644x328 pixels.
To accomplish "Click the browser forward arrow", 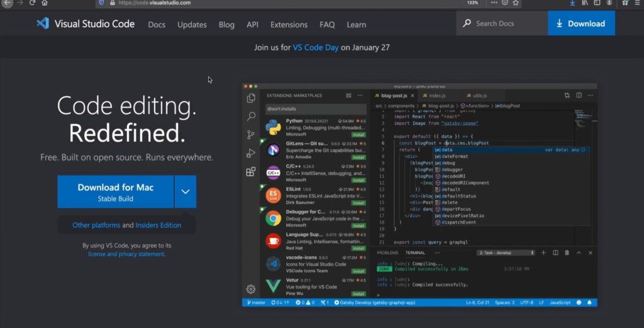I will (19, 3).
